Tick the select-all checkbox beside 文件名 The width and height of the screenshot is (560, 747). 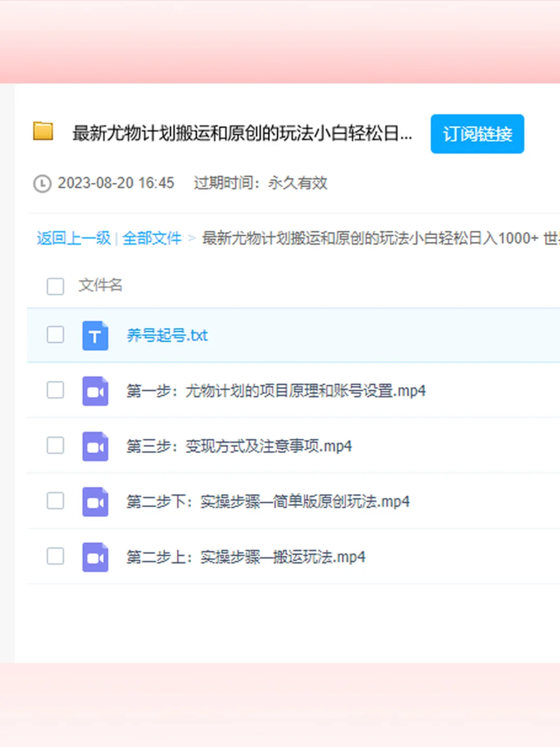(x=55, y=286)
